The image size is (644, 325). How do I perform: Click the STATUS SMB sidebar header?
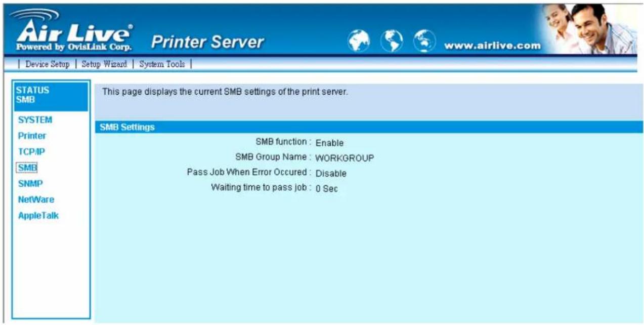pos(50,96)
